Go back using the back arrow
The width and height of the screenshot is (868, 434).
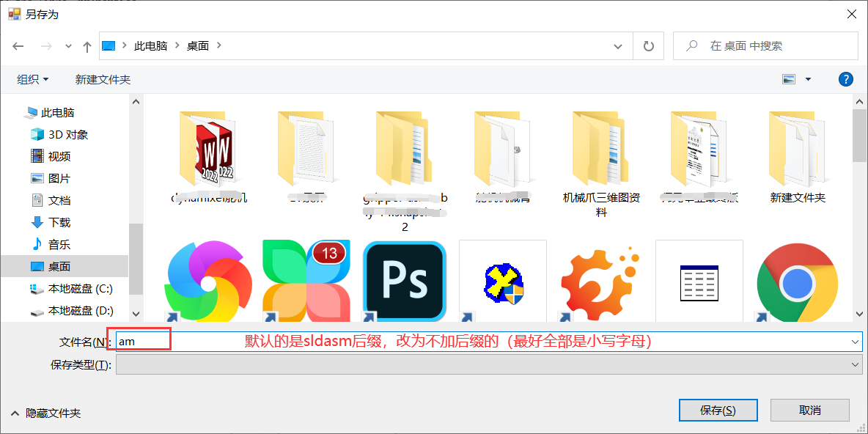[x=18, y=46]
